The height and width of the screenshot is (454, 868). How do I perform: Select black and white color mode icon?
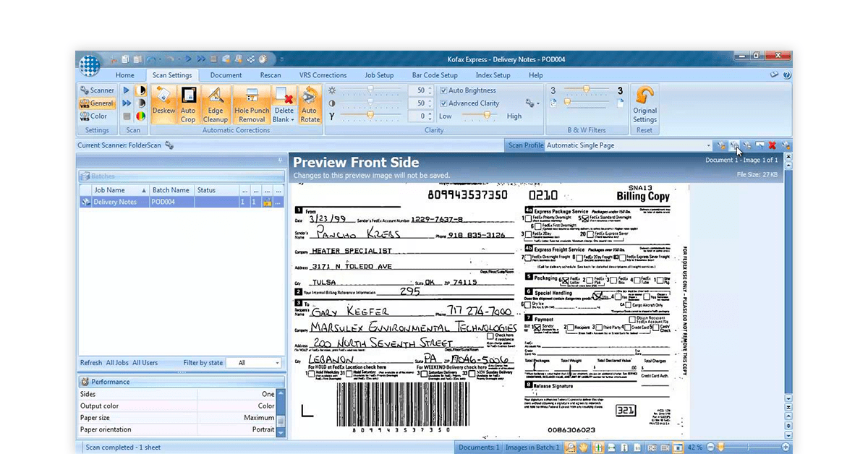[x=141, y=90]
